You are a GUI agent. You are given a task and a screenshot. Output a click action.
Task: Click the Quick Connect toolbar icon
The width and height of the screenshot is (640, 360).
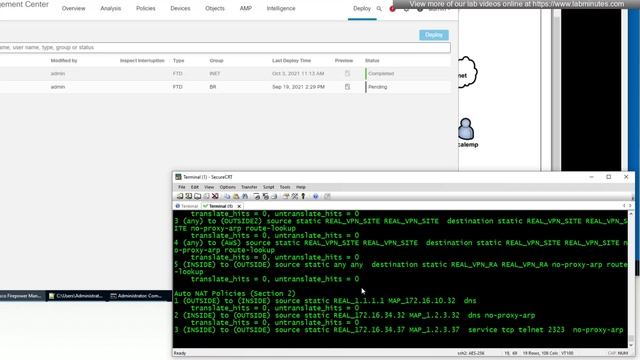click(x=189, y=196)
